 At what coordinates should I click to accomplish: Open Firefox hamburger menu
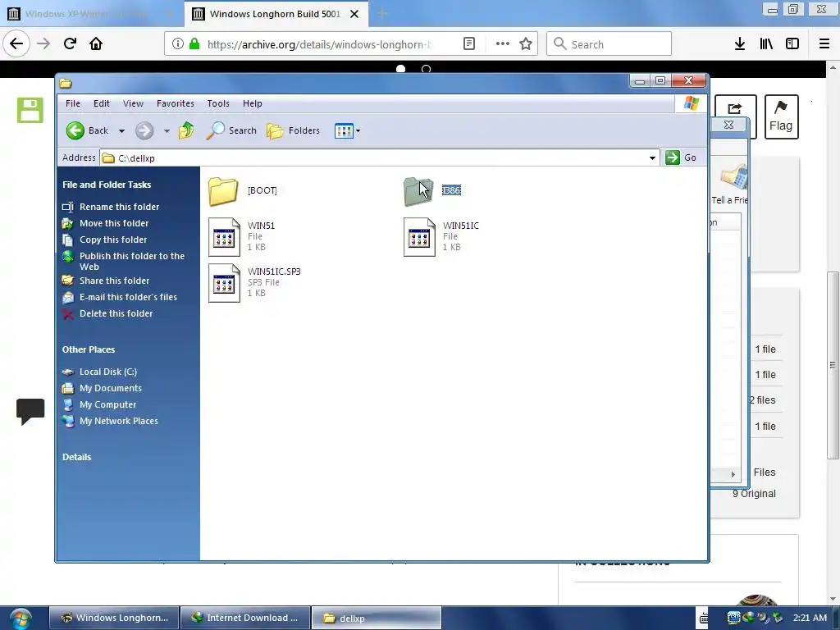[824, 44]
